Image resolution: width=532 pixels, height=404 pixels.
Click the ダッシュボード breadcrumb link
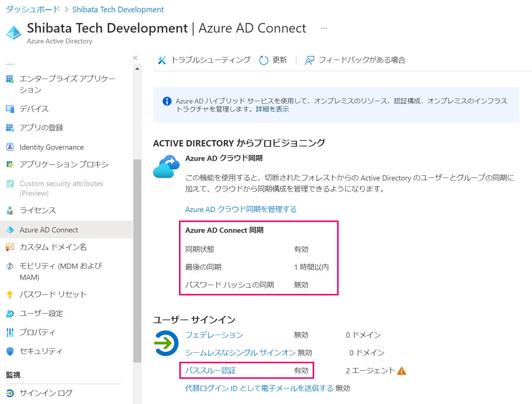(x=33, y=9)
